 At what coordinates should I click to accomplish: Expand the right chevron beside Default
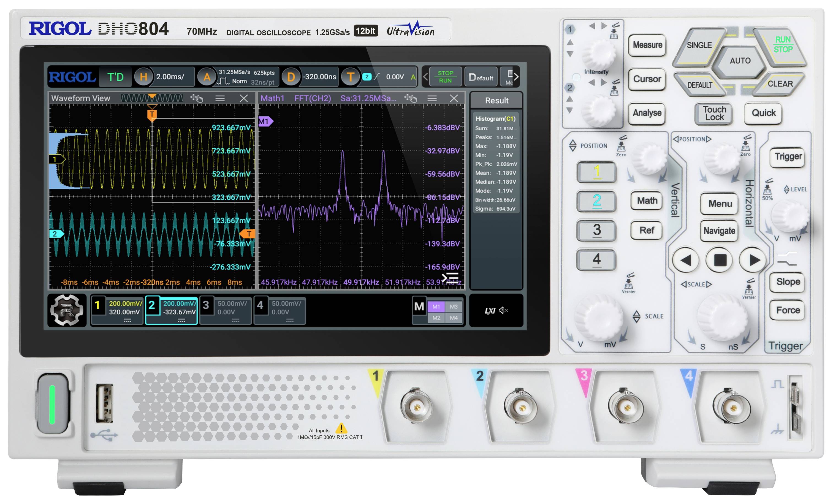click(517, 77)
